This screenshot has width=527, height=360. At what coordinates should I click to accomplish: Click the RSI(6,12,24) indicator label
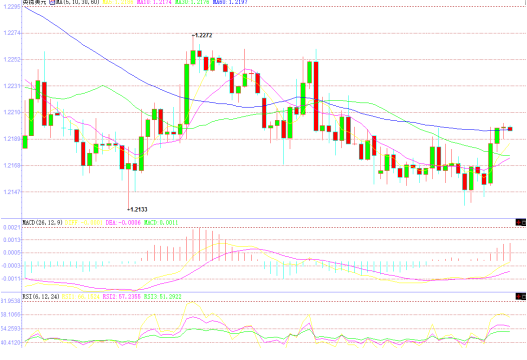tap(41, 296)
